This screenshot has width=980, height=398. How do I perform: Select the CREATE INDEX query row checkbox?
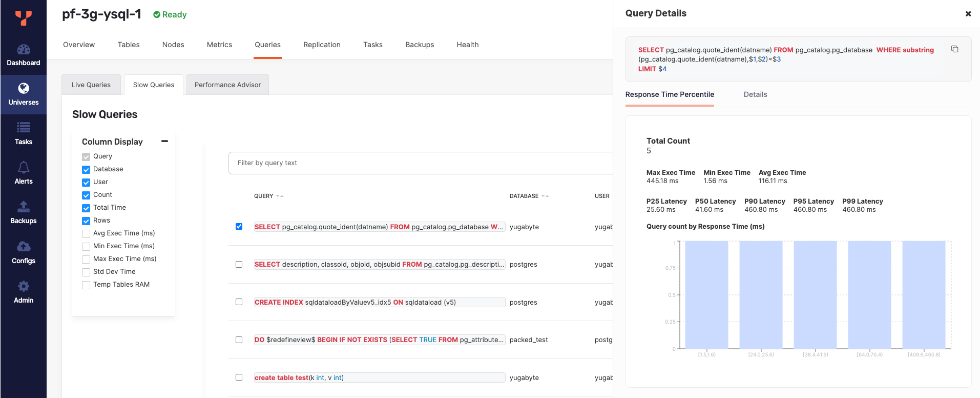[x=239, y=302]
